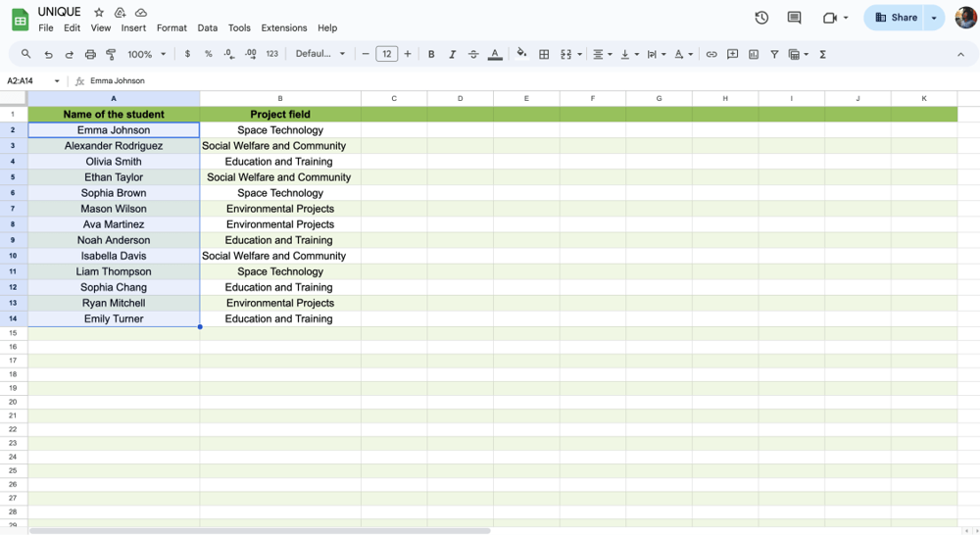Select cell containing Isabella Davis
This screenshot has height=535, width=980.
(x=114, y=256)
